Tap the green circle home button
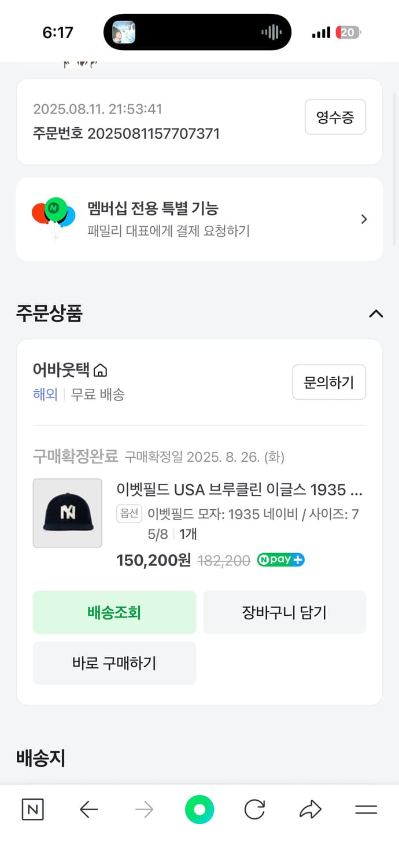The width and height of the screenshot is (399, 868). (x=199, y=810)
